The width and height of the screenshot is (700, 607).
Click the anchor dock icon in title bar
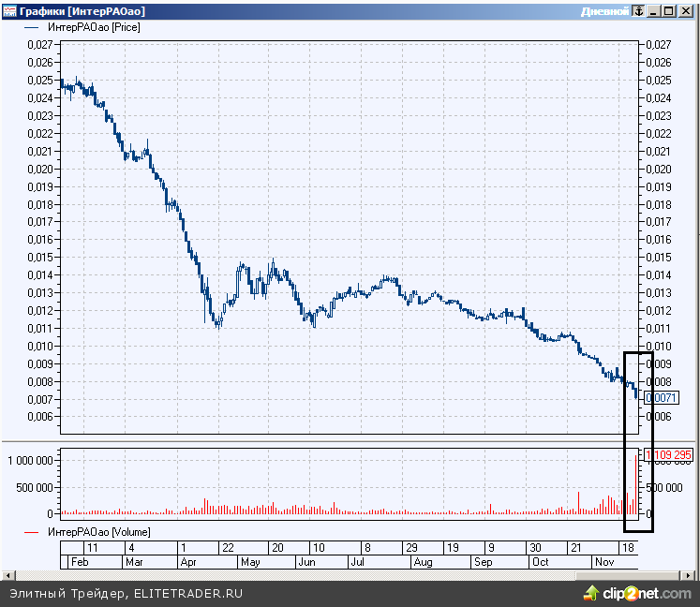pos(636,11)
